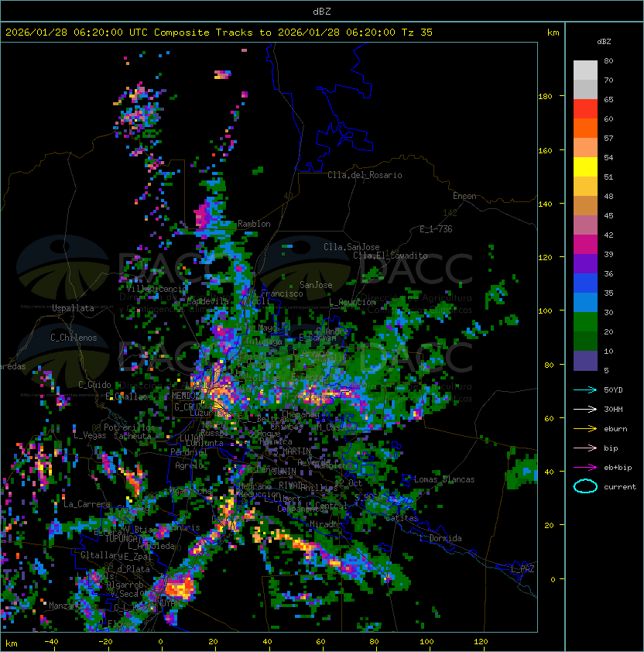
Task: Pick the magenta swatch below 42 dBZ
Action: 585,245
